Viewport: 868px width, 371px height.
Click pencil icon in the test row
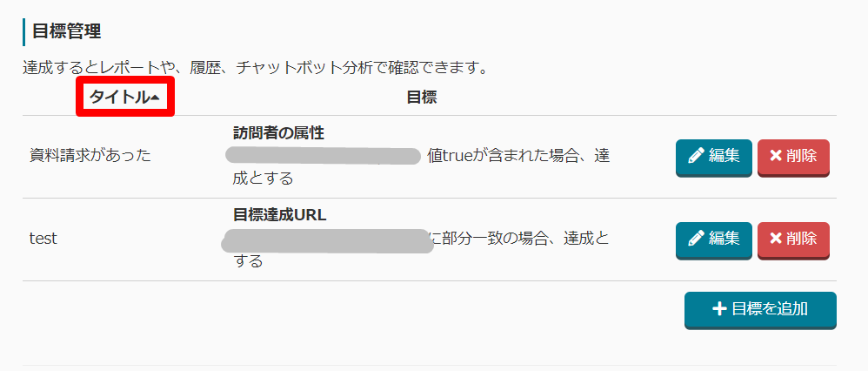point(696,238)
